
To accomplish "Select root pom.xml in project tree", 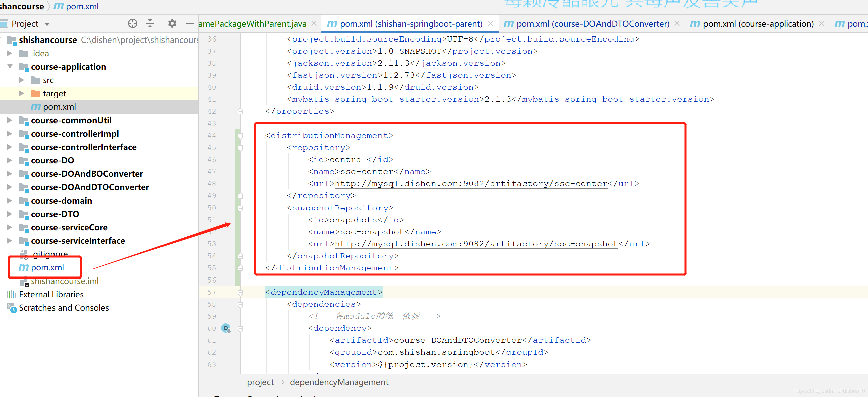I will (47, 267).
